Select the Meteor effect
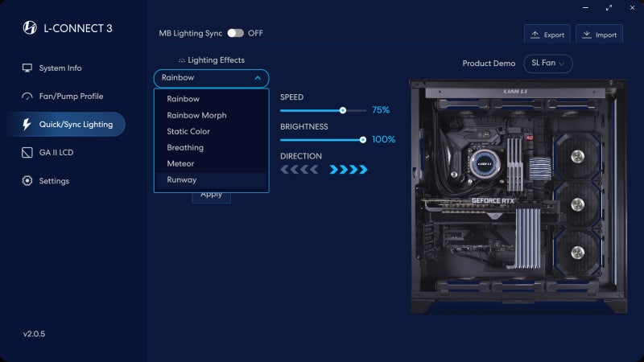The width and height of the screenshot is (644, 362). point(212,163)
